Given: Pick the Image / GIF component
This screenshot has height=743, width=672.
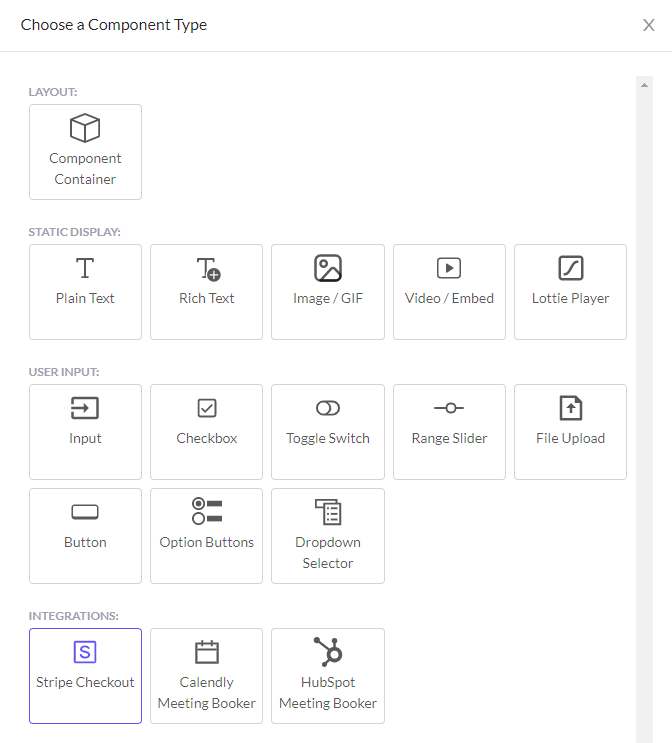Looking at the screenshot, I should click(x=328, y=292).
